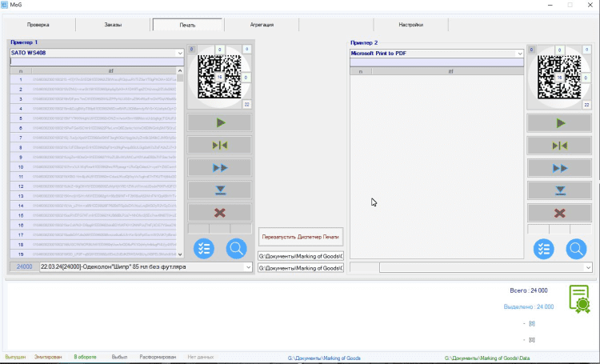Click the magnifier search icon for Printer 1
The image size is (600, 364).
(237, 248)
